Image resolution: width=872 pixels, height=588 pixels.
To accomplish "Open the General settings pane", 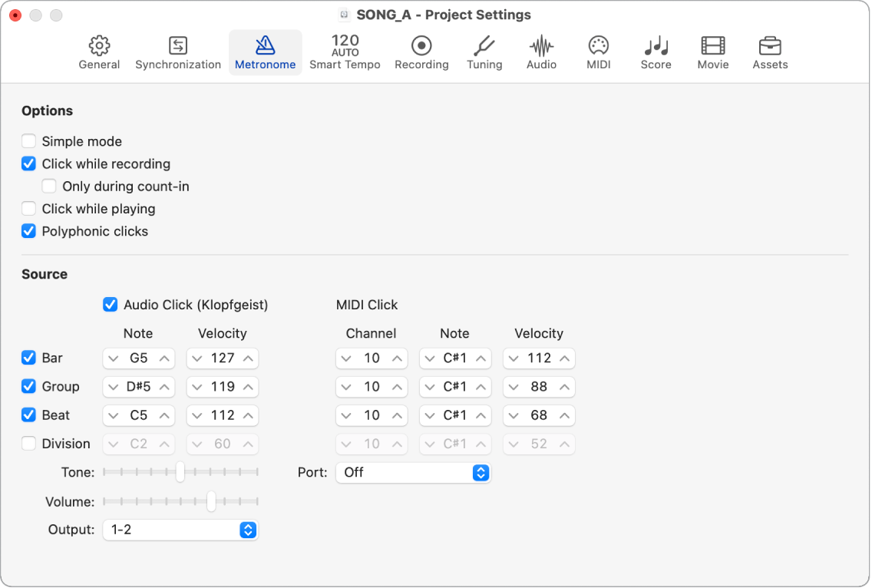I will (x=99, y=51).
